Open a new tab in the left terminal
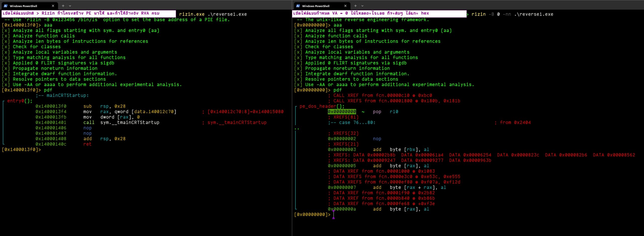The height and width of the screenshot is (236, 644). [63, 6]
